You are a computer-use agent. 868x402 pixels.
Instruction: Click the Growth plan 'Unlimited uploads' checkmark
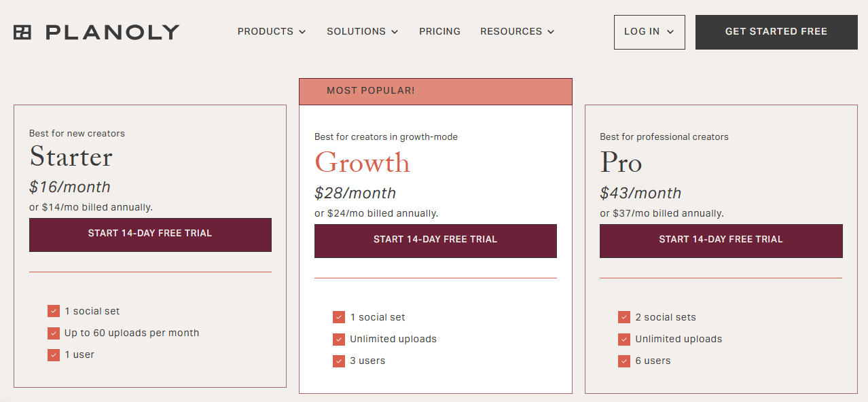click(x=339, y=339)
